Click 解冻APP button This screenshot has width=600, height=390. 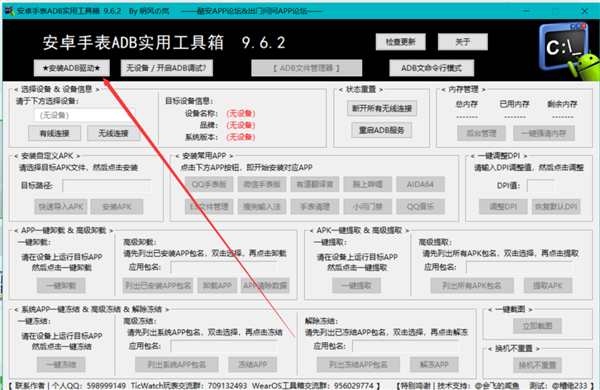(x=434, y=364)
